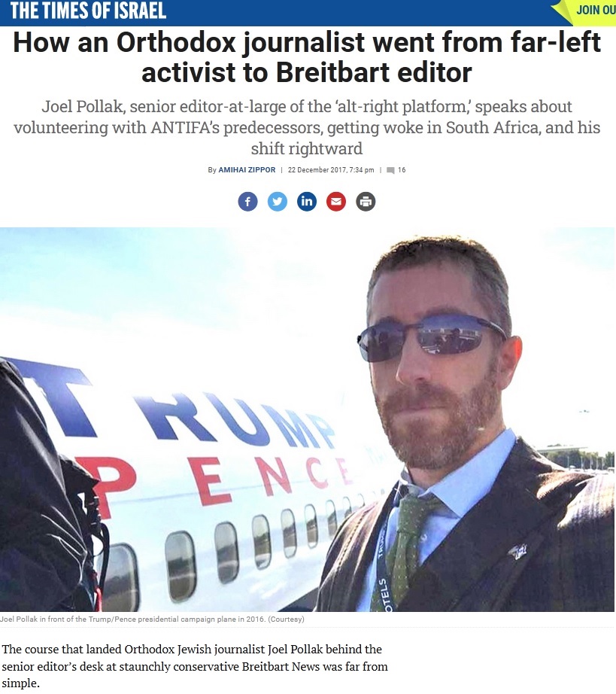Click the article headline text
Screen dimensions: 616x694
(x=307, y=57)
